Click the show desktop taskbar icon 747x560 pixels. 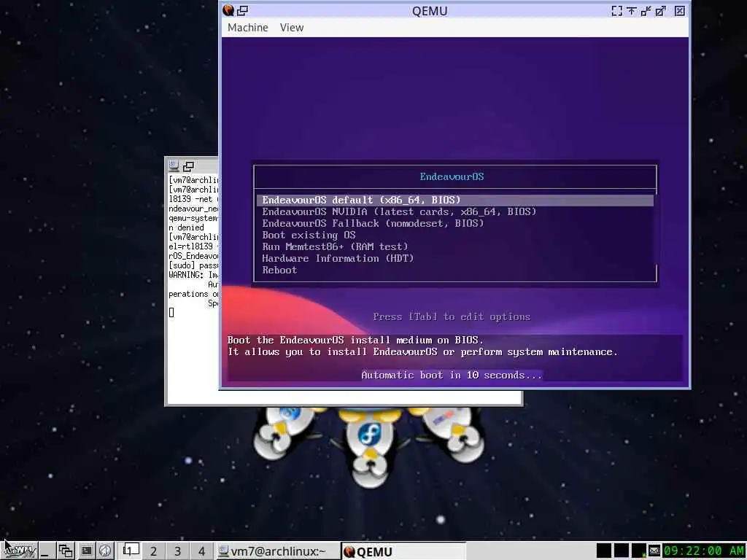point(46,551)
